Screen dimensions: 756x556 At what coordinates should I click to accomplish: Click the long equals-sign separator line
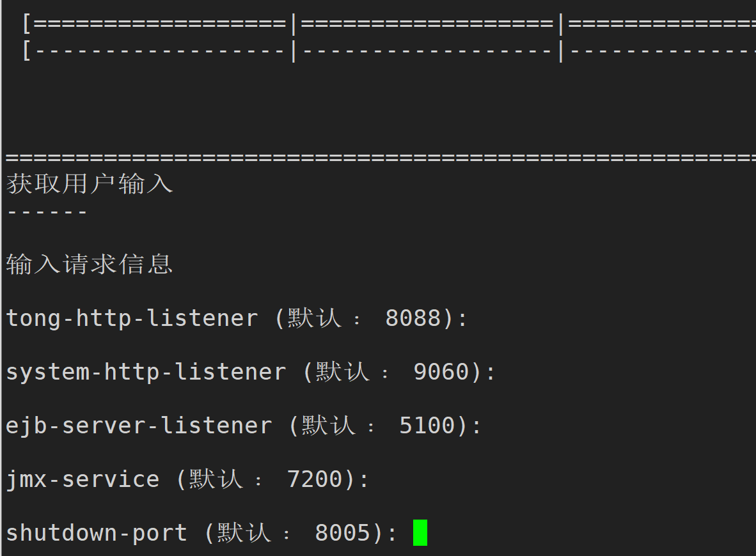pos(381,157)
